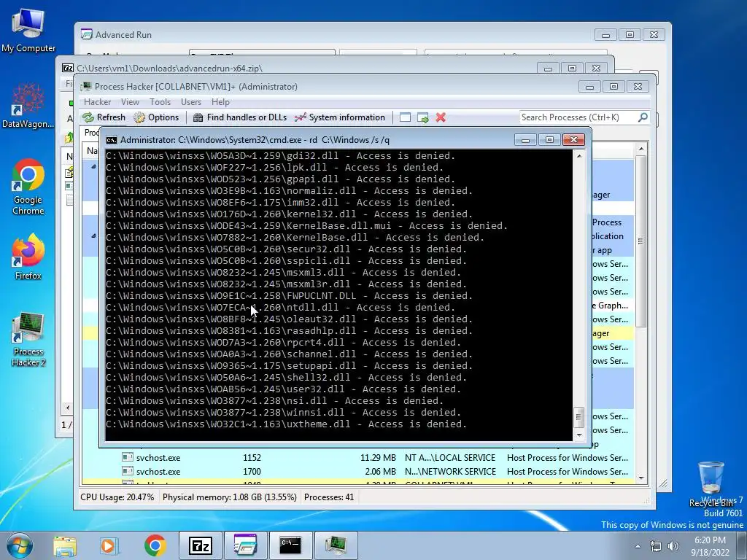Click the Advanced Run window title icon
The width and height of the screenshot is (747, 560).
point(87,34)
